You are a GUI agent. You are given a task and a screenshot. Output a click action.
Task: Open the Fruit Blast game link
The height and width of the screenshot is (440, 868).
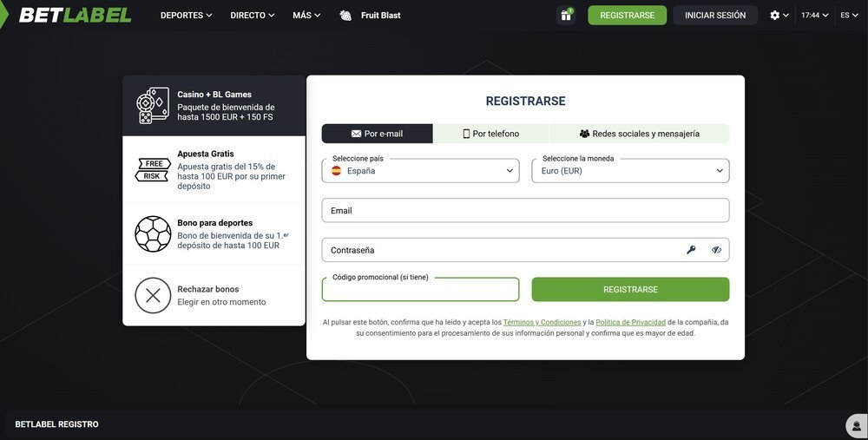pyautogui.click(x=381, y=16)
